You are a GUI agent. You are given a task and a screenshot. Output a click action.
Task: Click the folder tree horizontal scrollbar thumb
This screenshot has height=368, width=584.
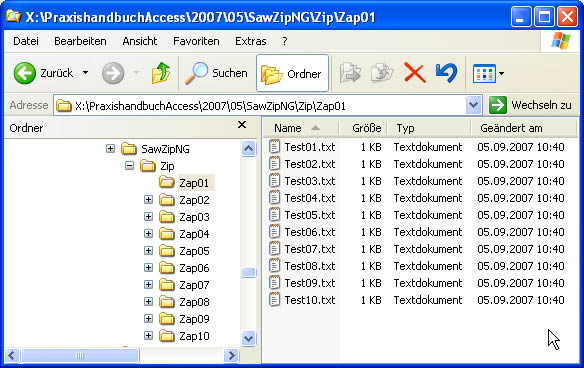click(x=80, y=355)
